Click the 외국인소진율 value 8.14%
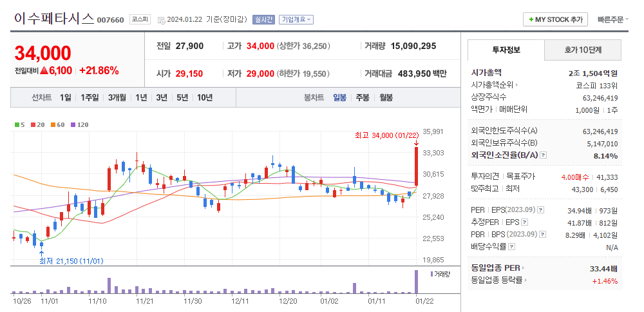 tap(605, 156)
